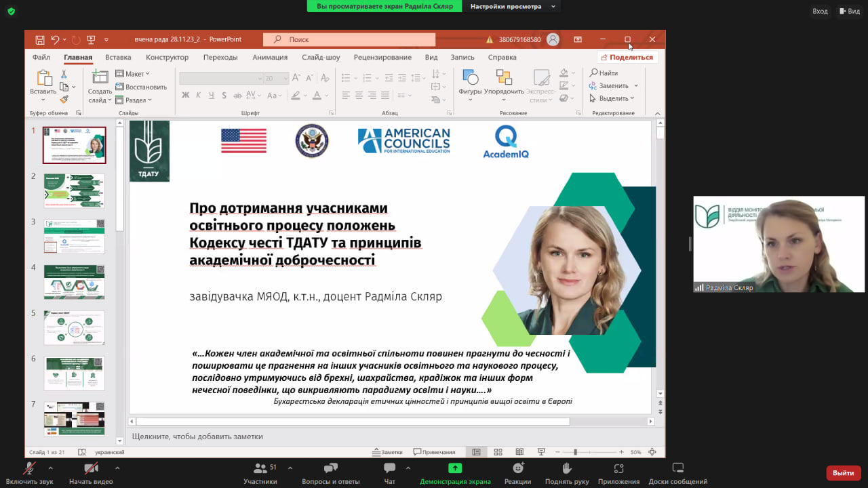Switch to slide sorter view
Image resolution: width=868 pixels, height=488 pixels.
tap(498, 452)
